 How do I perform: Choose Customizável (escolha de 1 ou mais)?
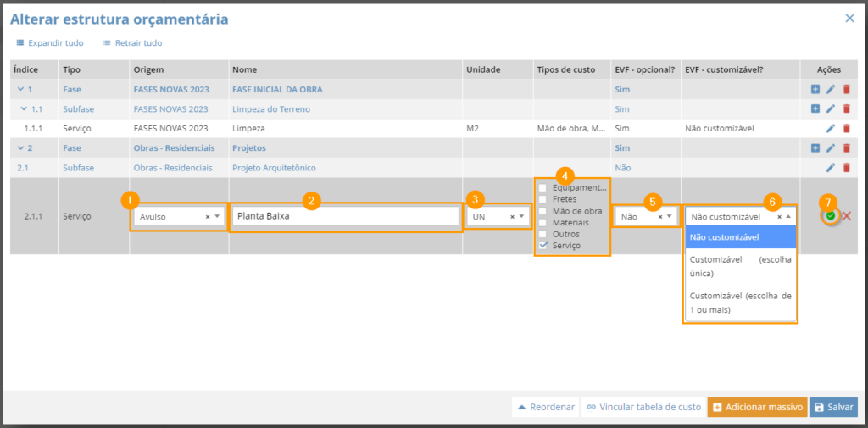741,303
